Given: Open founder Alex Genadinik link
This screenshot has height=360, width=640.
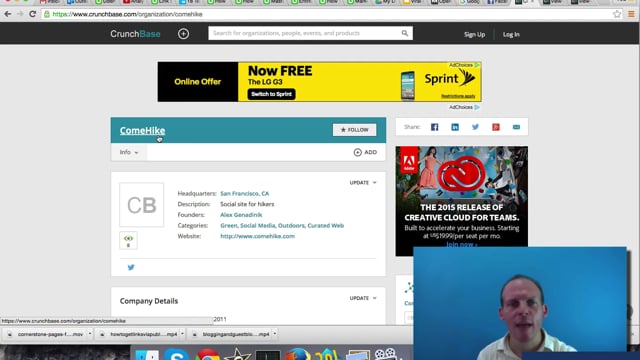Looking at the screenshot, I should (241, 215).
